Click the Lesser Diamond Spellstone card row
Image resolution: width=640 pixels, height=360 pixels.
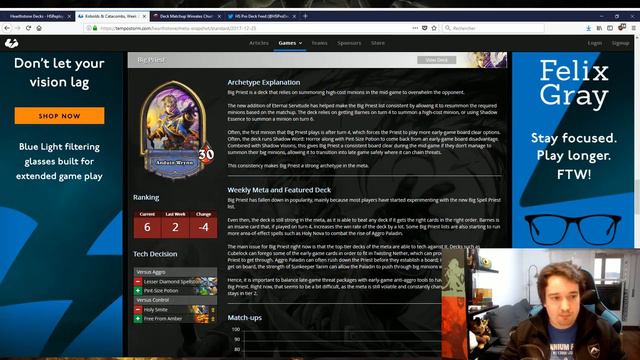(175, 282)
